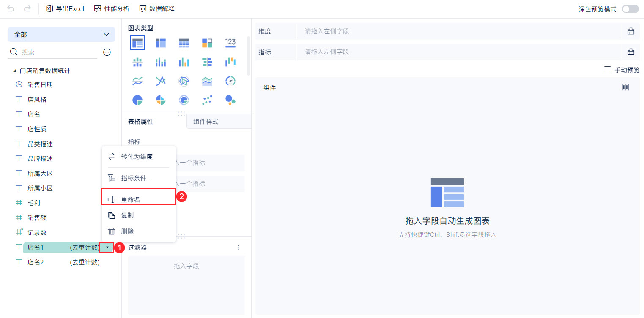Pick the waterfall chart icon
Image resolution: width=644 pixels, height=318 pixels.
click(230, 62)
